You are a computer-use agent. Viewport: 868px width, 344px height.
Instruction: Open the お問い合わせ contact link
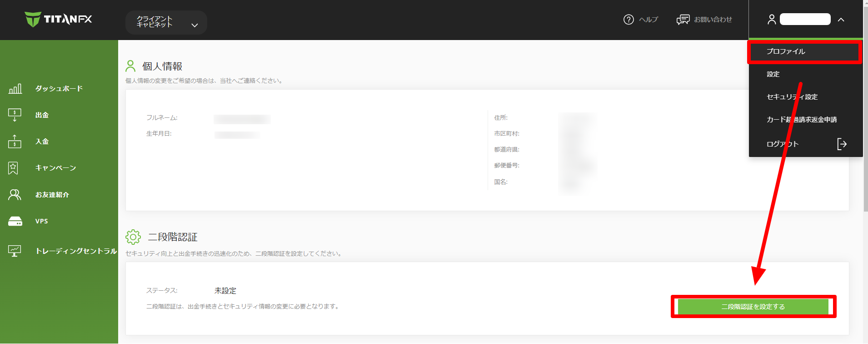(704, 20)
